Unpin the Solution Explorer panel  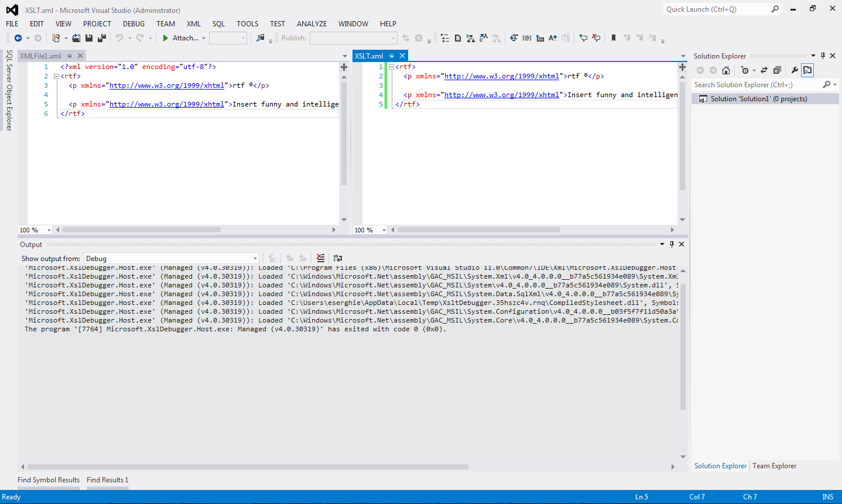(x=823, y=56)
